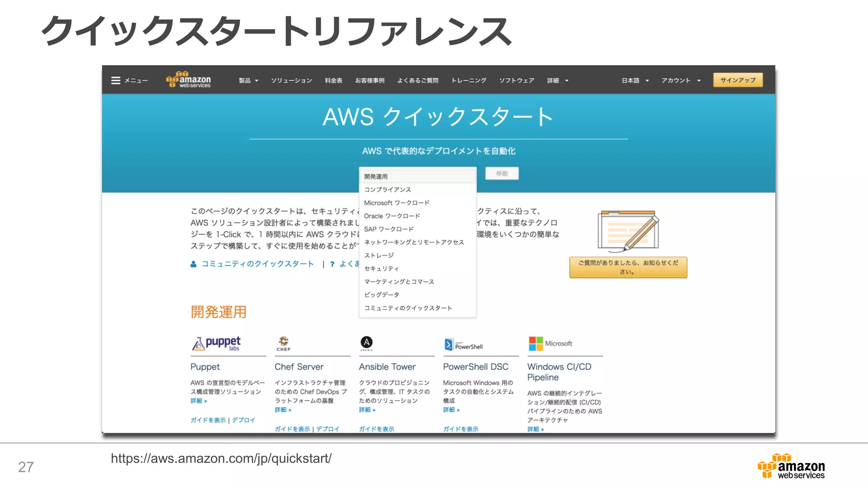Image resolution: width=868 pixels, height=488 pixels.
Task: Click デプロイ link under Chef Server
Action: (328, 429)
